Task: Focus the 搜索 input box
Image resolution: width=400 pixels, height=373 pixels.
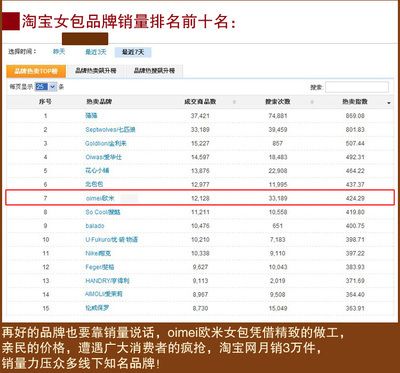Action: point(357,87)
